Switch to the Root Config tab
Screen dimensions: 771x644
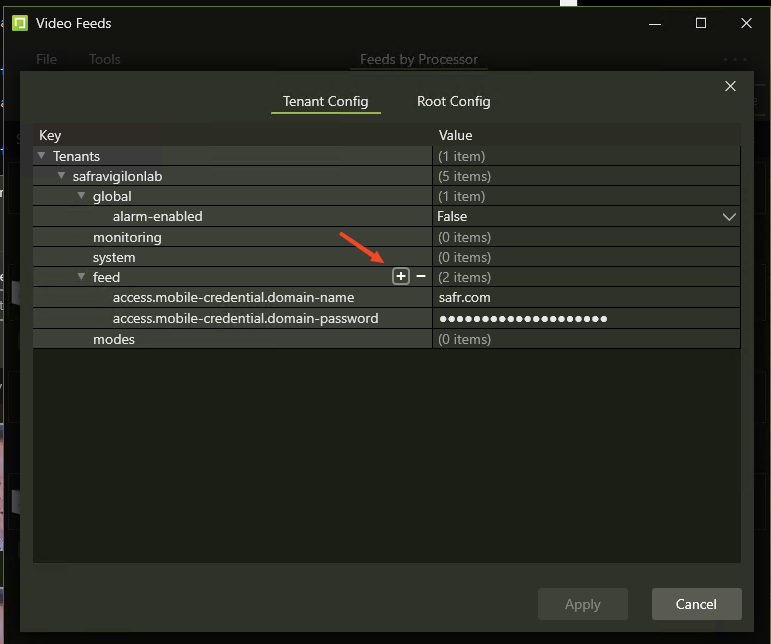click(453, 101)
